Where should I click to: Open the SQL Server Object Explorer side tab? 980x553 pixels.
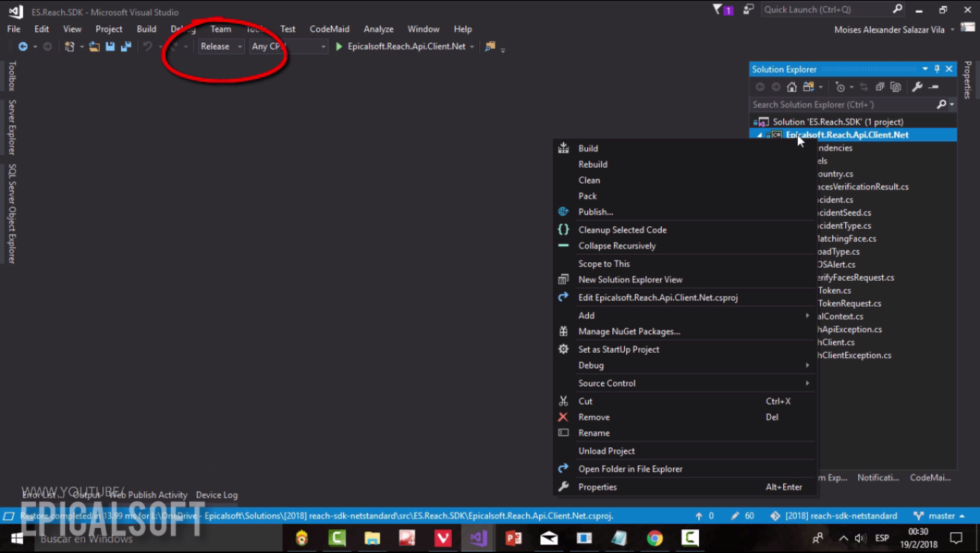coord(12,214)
